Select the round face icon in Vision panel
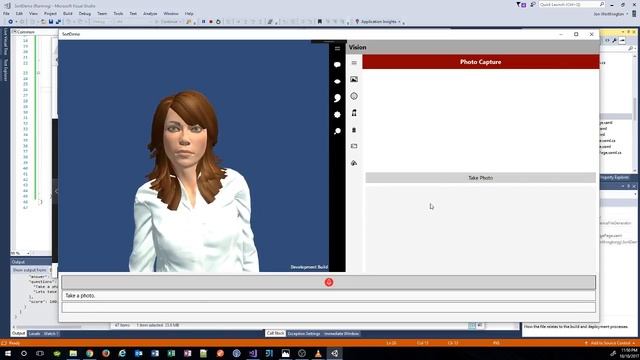The width and height of the screenshot is (640, 360). point(354,96)
